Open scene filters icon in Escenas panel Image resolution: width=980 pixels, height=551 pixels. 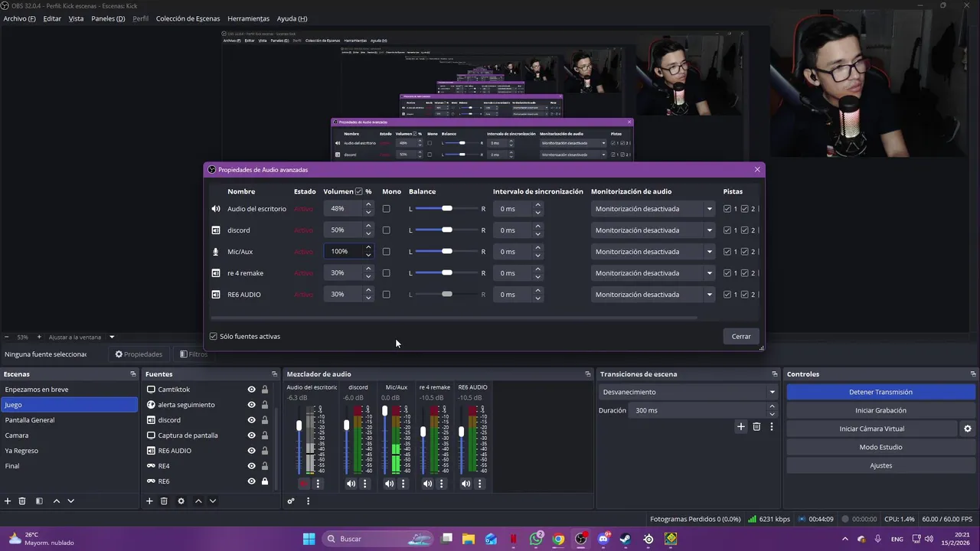(x=39, y=501)
